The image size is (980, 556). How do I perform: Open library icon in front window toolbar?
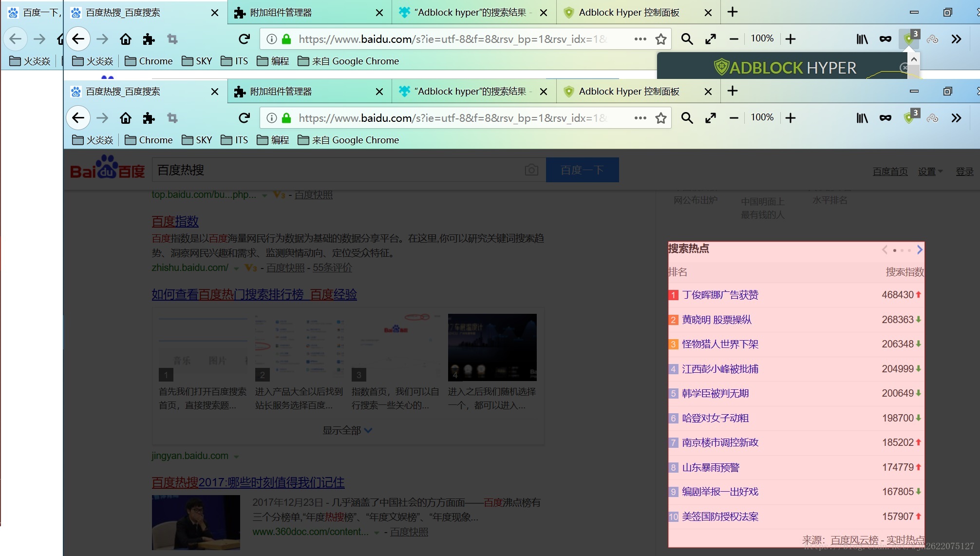[x=862, y=118]
